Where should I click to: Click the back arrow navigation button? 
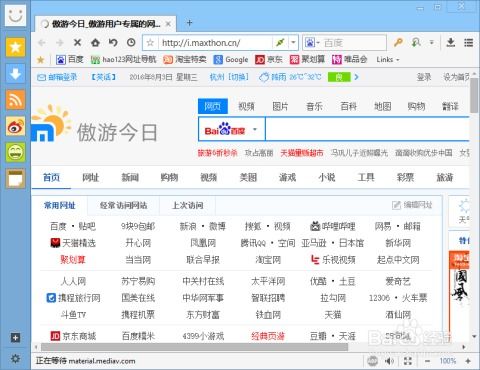tap(42, 43)
